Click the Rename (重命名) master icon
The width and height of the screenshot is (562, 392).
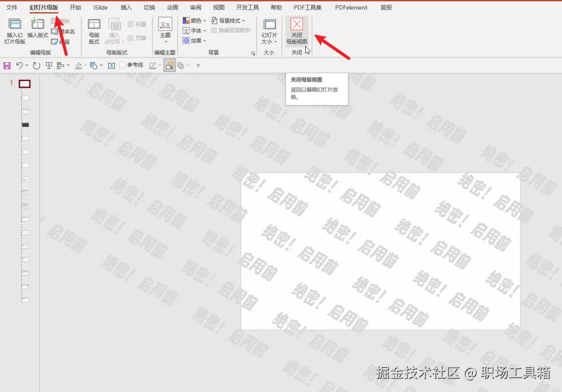[55, 31]
